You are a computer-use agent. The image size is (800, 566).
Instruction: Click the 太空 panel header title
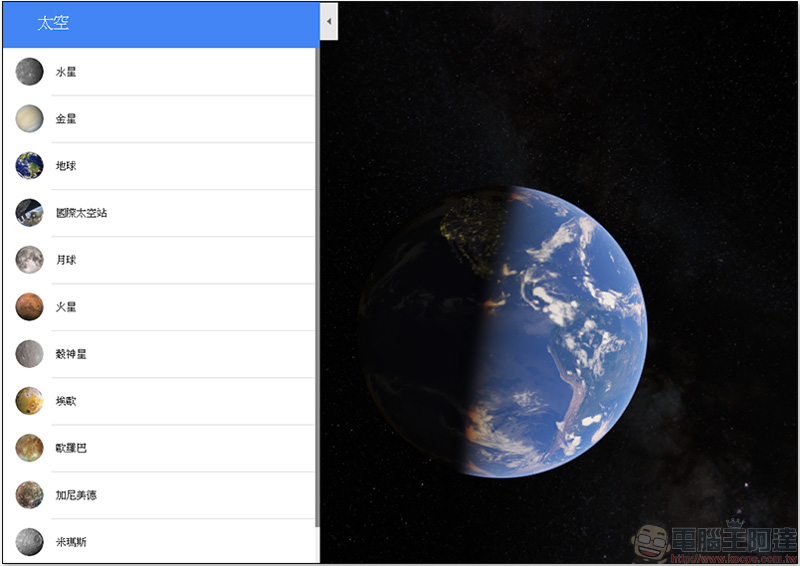(53, 23)
